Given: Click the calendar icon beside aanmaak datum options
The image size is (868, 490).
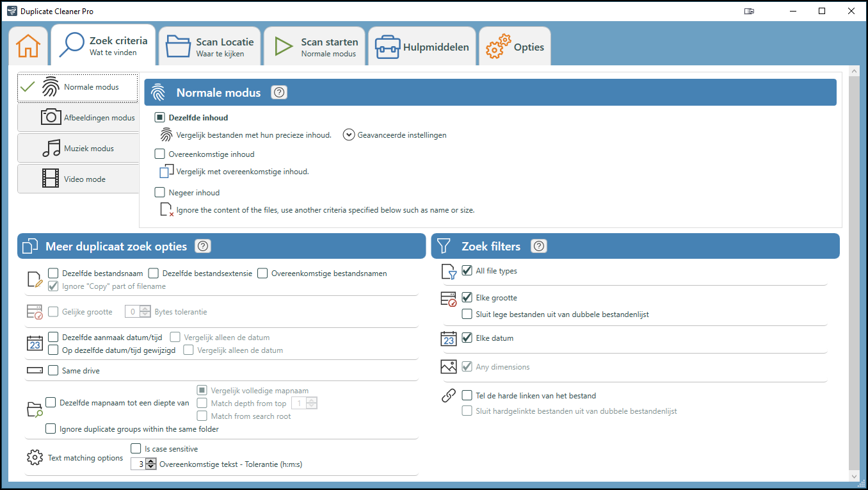Looking at the screenshot, I should pyautogui.click(x=35, y=343).
